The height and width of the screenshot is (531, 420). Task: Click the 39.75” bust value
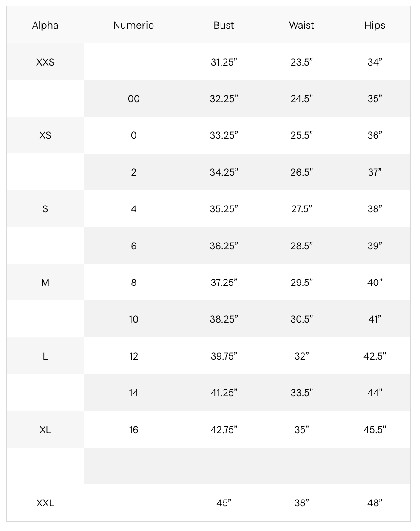224,356
